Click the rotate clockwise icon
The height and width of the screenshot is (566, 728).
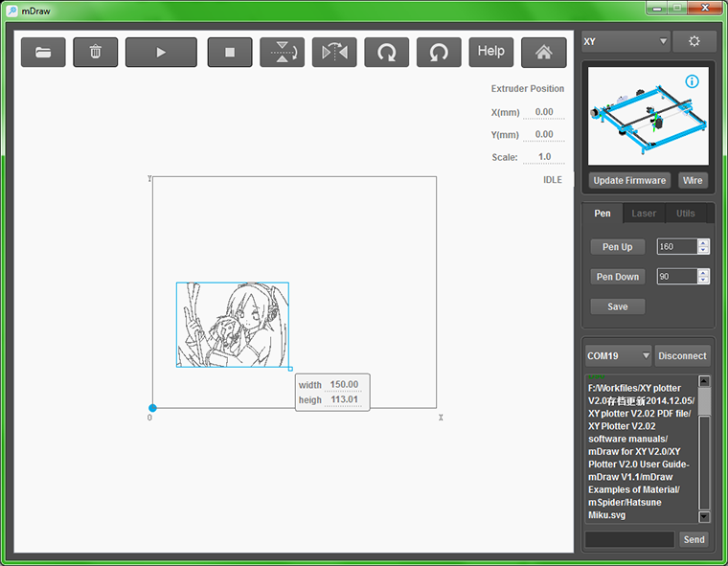(387, 52)
